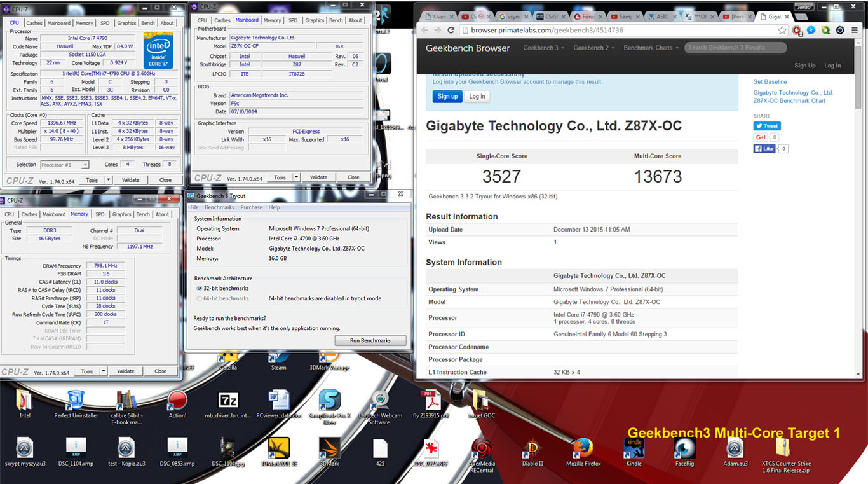Open Purchase menu in Geekbench Tryout
868x484 pixels.
[252, 207]
